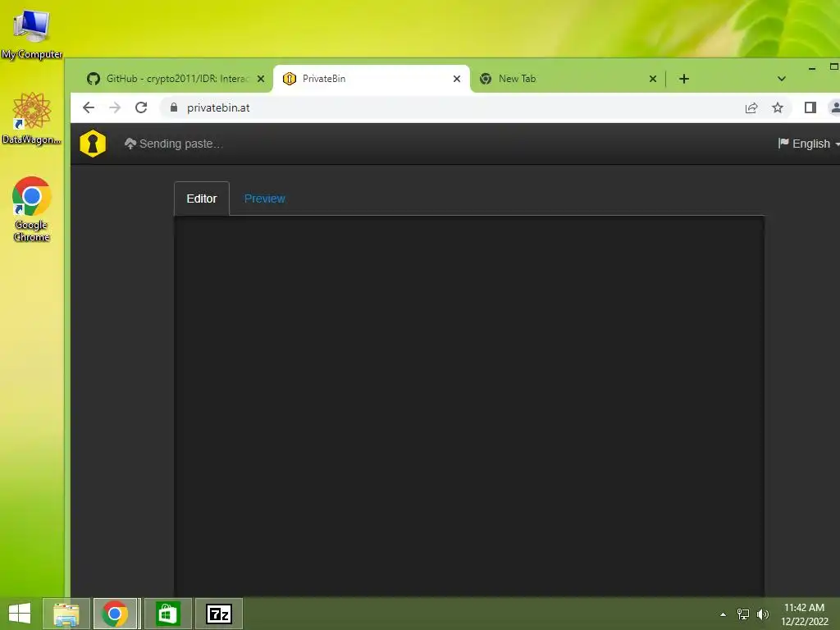Select the DataWagon desktop shortcut
Viewport: 840px width, 630px height.
click(32, 118)
